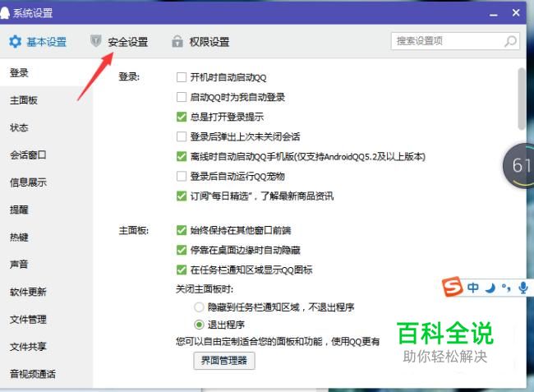This screenshot has height=392, width=534.
Task: Select 文件管理 in the sidebar
Action: pyautogui.click(x=46, y=320)
